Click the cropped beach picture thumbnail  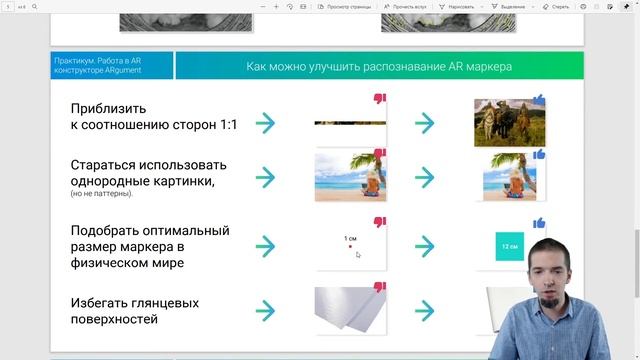[x=509, y=177]
